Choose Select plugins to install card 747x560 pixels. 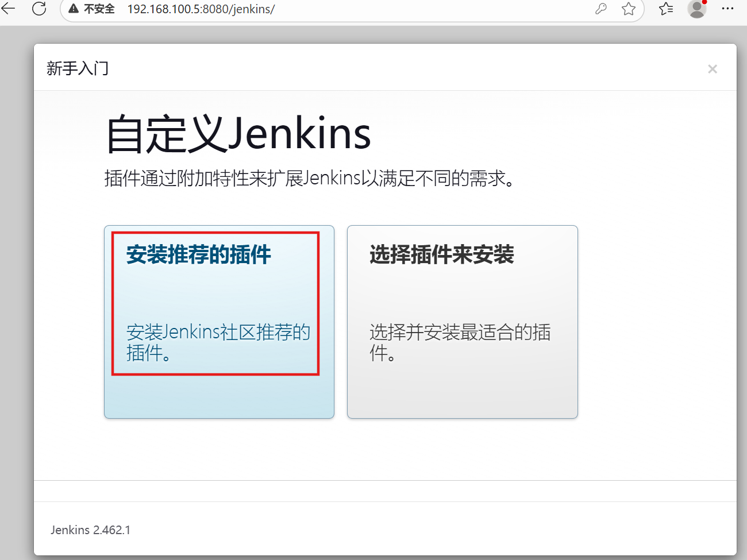tap(463, 322)
